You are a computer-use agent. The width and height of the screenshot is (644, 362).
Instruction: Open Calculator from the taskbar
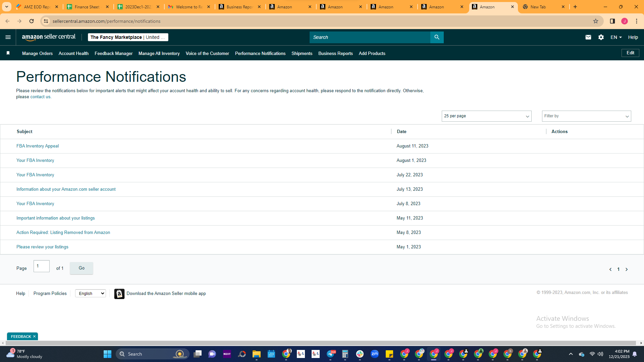pos(345,354)
